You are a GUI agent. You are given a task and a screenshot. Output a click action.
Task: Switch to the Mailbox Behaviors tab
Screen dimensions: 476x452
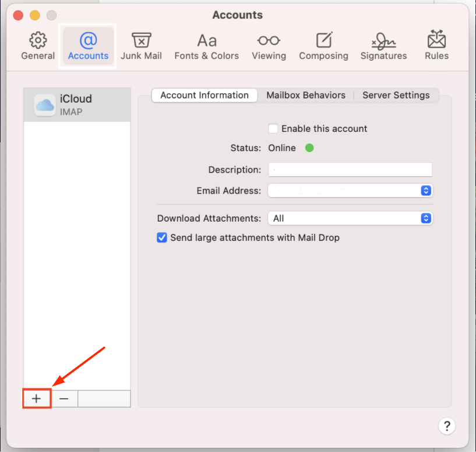point(306,95)
